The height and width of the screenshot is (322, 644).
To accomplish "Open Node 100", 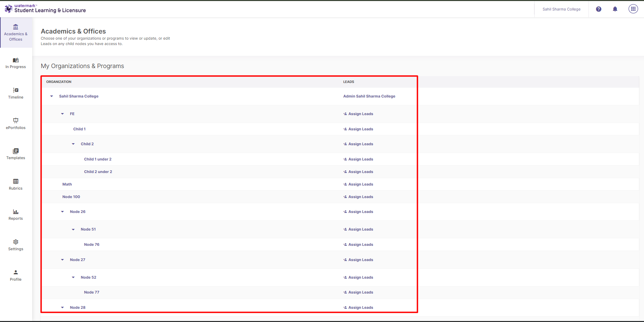I will click(x=71, y=197).
